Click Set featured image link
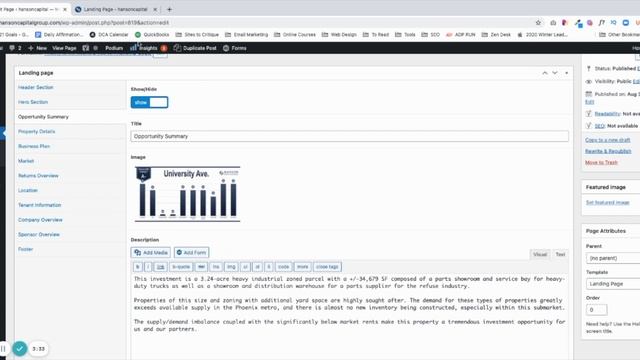This screenshot has width=640, height=360. (607, 202)
